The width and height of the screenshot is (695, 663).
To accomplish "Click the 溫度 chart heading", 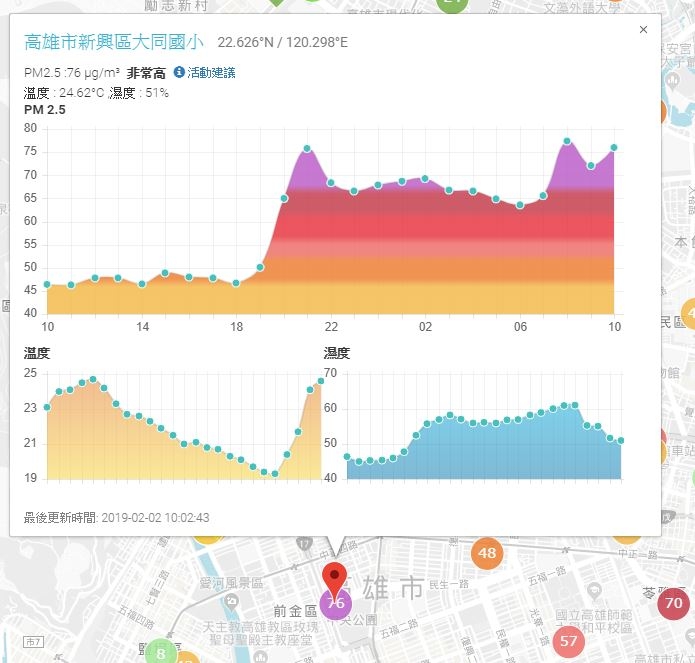I will 37,353.
